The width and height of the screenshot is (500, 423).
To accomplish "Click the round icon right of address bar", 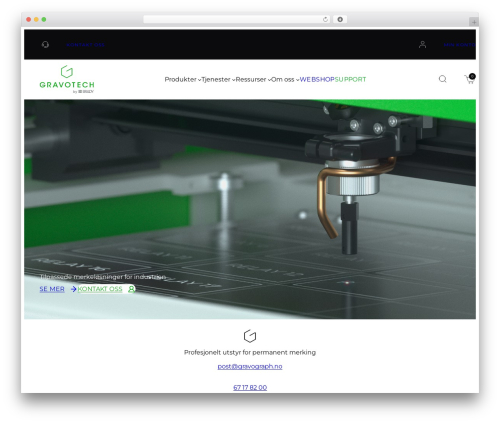I will pyautogui.click(x=340, y=19).
